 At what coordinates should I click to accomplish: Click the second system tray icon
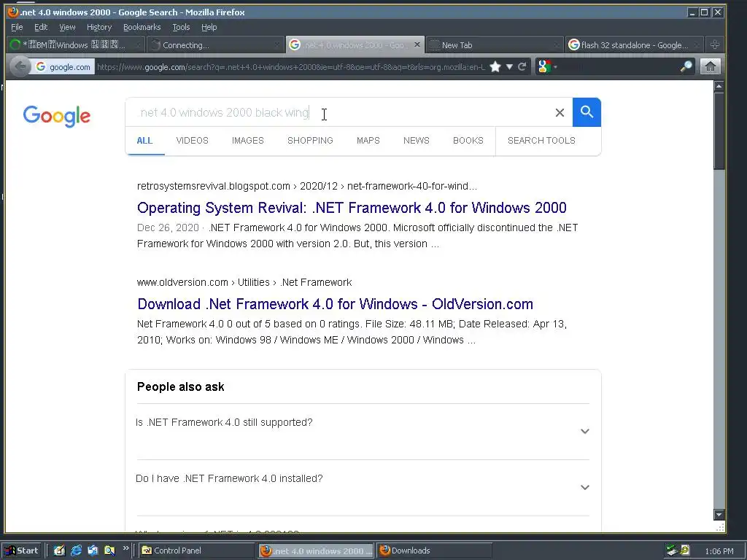pos(685,551)
